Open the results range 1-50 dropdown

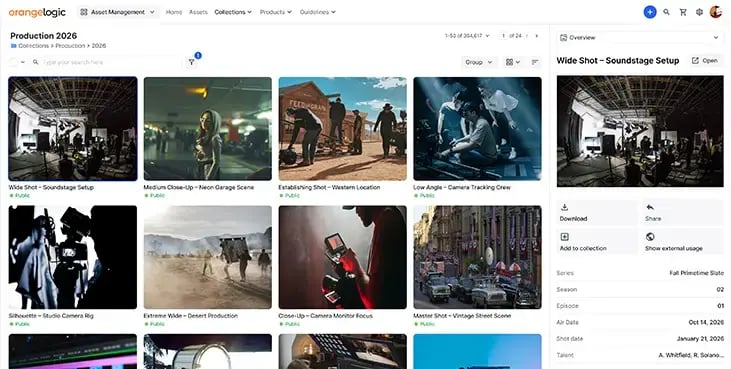(467, 36)
